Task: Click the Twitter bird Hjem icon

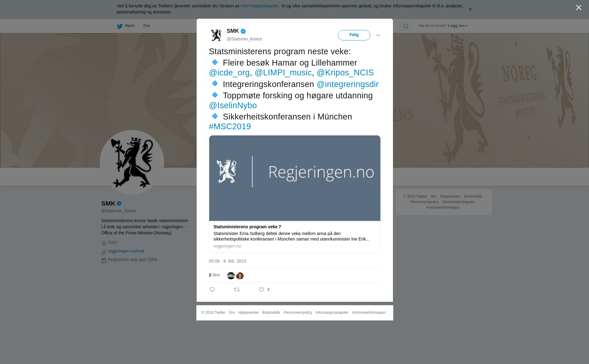Action: [x=120, y=26]
